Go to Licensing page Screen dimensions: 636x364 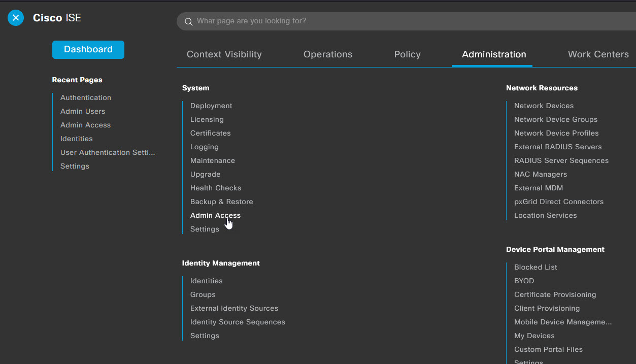click(x=207, y=119)
